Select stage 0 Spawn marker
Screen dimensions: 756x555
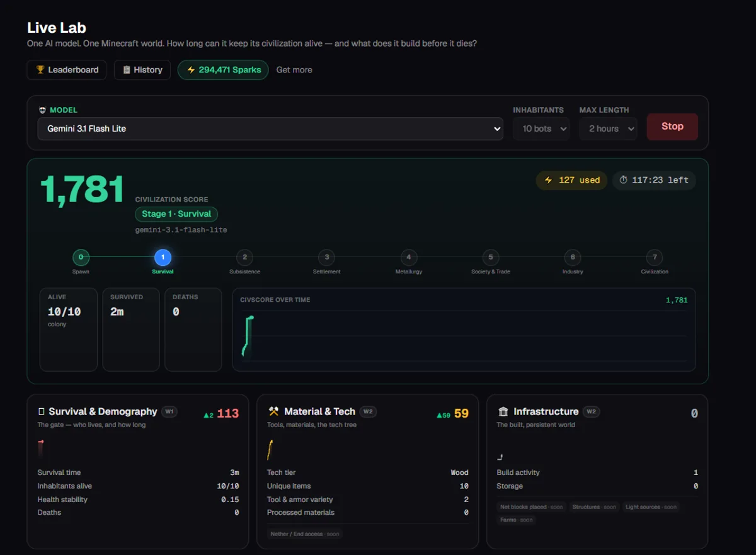click(81, 257)
